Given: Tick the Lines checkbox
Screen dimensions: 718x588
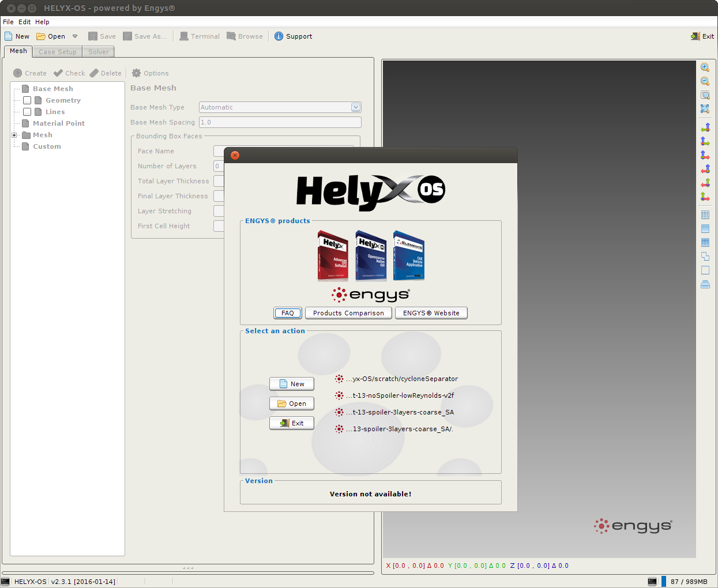Looking at the screenshot, I should point(27,112).
